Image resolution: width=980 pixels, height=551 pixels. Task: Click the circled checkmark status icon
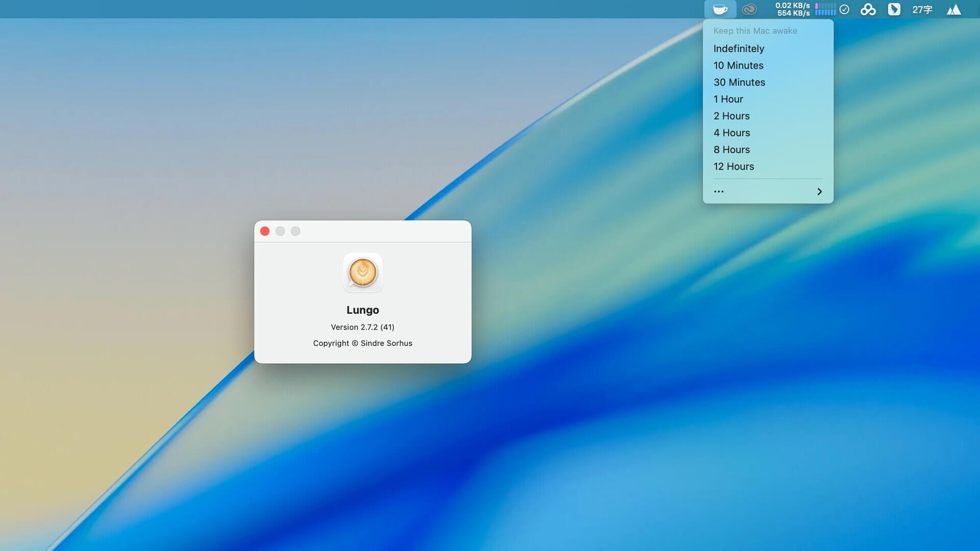coord(844,9)
